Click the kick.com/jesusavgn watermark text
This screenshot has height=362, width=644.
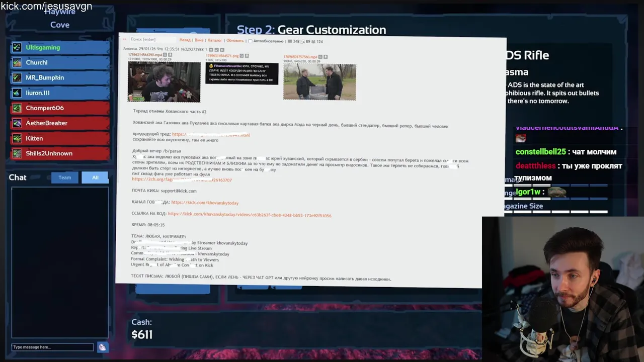coord(46,6)
